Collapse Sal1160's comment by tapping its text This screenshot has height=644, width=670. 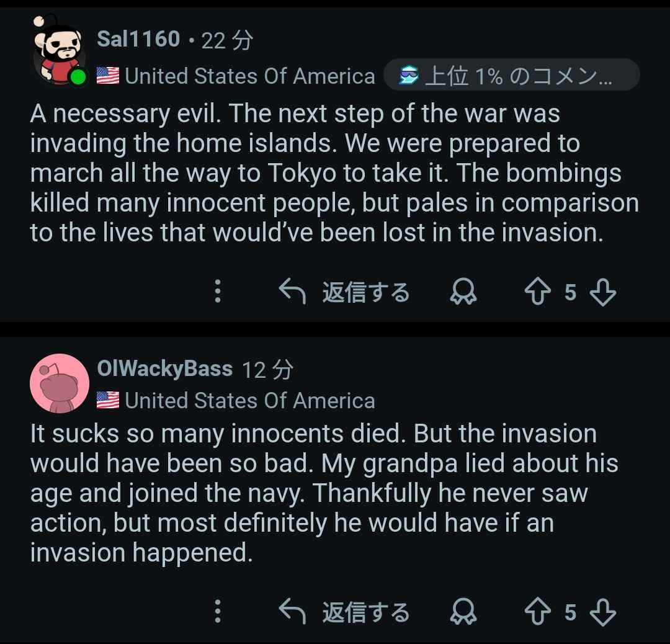tap(334, 174)
